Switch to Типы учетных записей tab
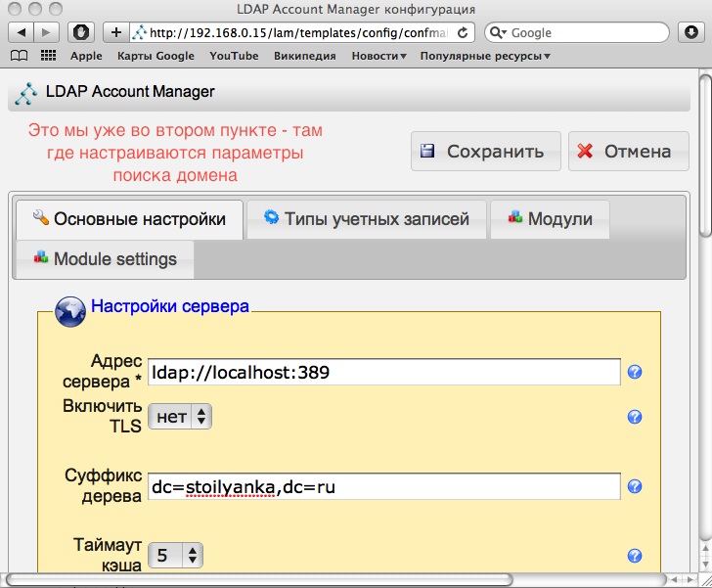This screenshot has width=712, height=588. [x=367, y=219]
